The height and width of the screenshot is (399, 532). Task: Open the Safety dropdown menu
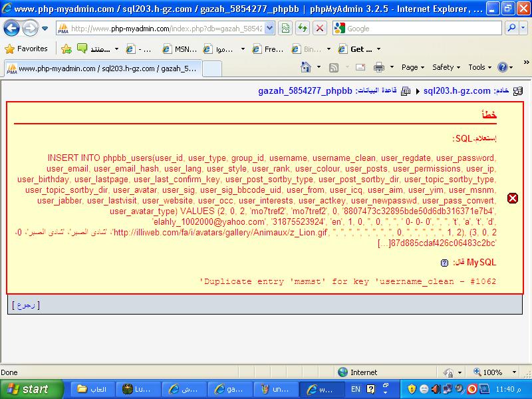[x=446, y=67]
